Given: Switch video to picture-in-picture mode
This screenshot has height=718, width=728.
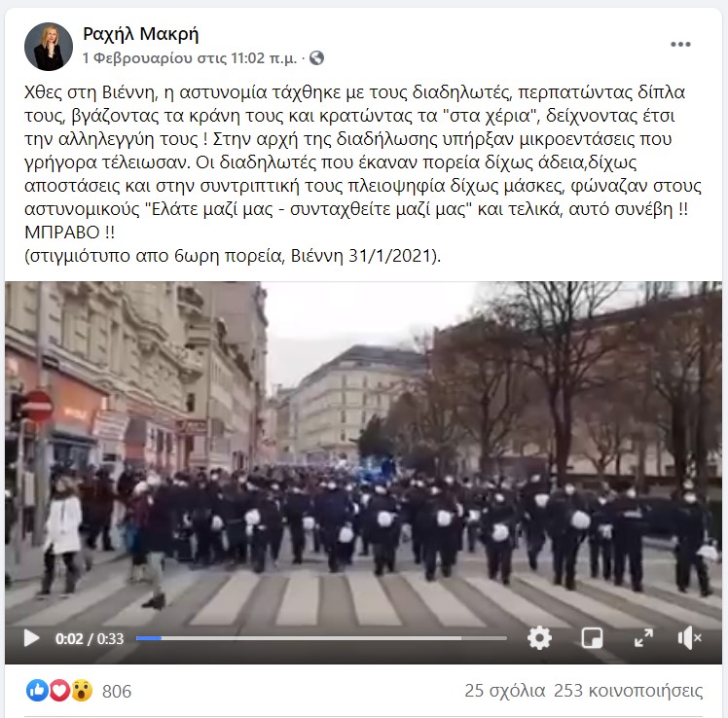Looking at the screenshot, I should [x=592, y=638].
